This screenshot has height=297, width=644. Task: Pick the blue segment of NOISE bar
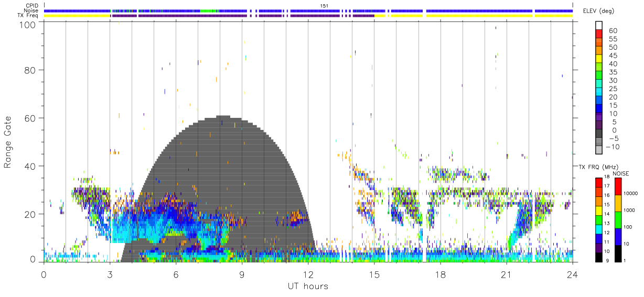(618, 236)
